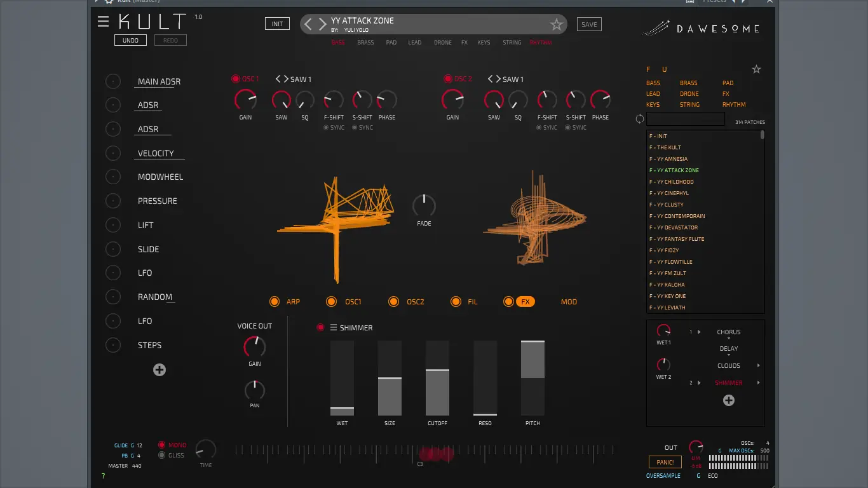The width and height of the screenshot is (868, 488).
Task: Filter browser by DRONE category
Action: pos(689,94)
